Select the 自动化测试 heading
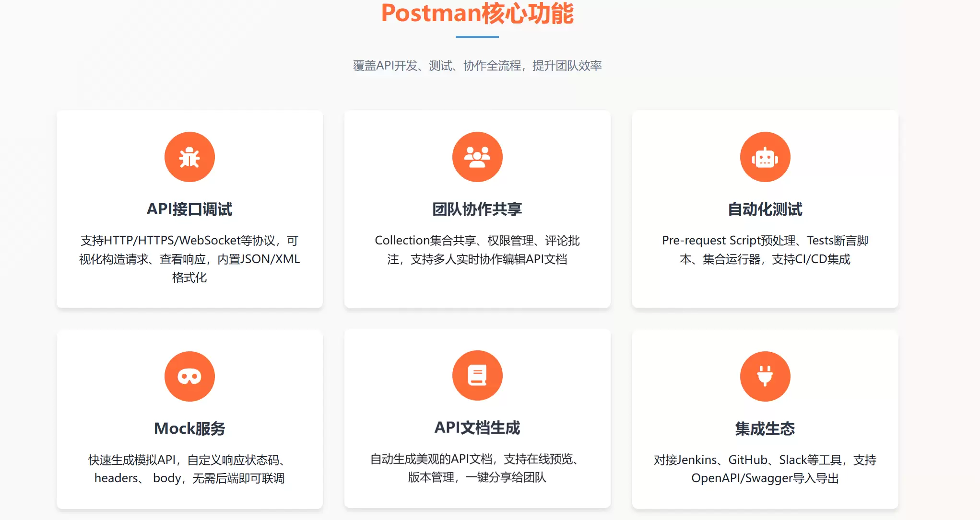 765,209
